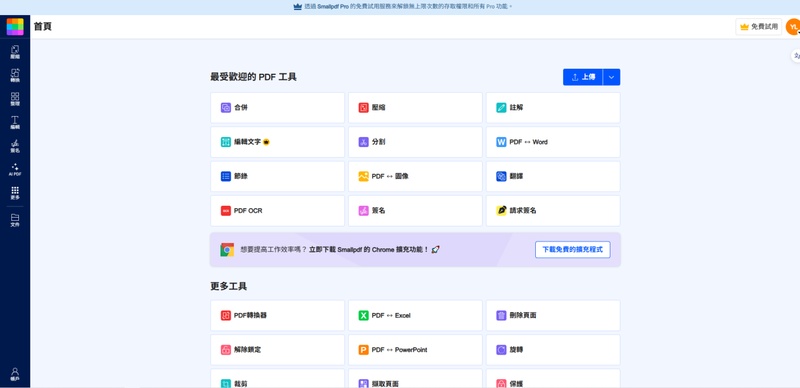
Task: Click the blue 上傳 upload button
Action: coord(583,77)
